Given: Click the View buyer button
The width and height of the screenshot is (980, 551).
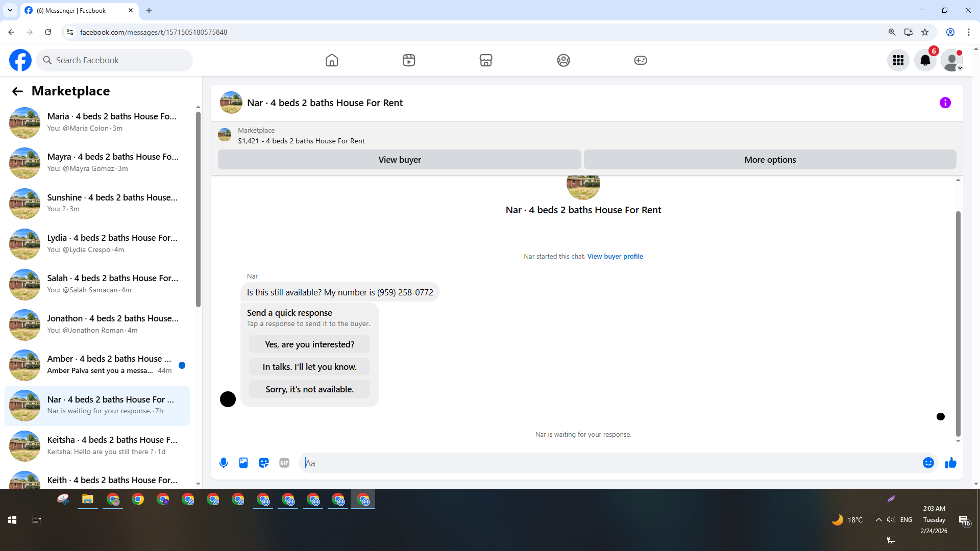Looking at the screenshot, I should [x=399, y=160].
